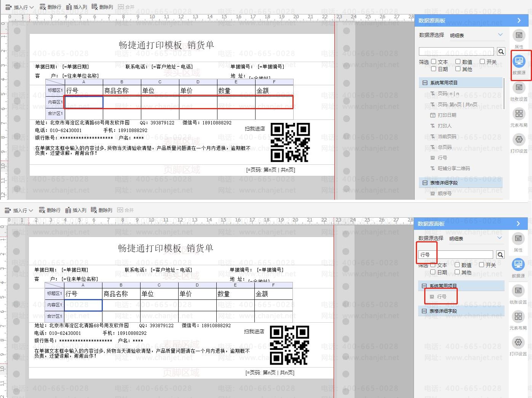Tick the 数值 filter checkbox in the top view
This screenshot has height=398, width=532.
click(x=458, y=62)
